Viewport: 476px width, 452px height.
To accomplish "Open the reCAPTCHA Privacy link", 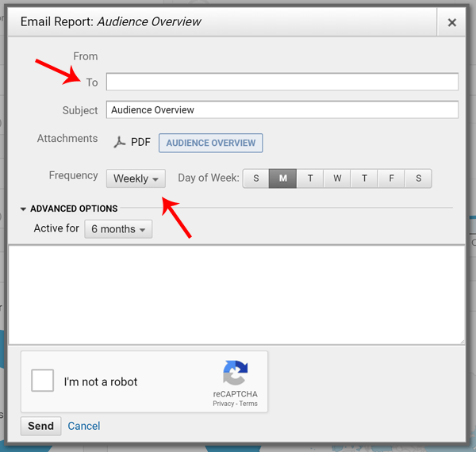I will [x=223, y=404].
